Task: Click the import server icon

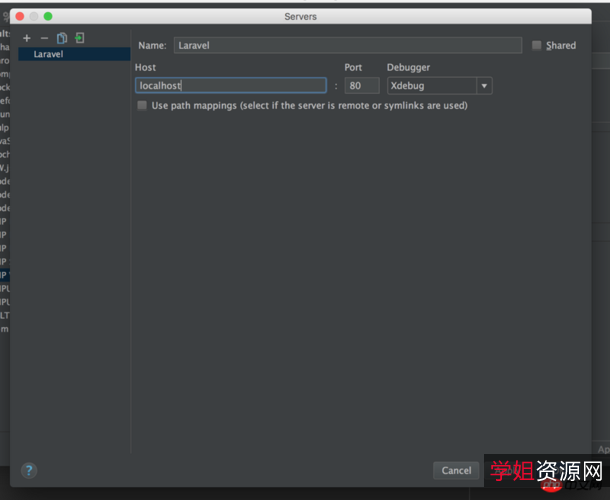Action: pyautogui.click(x=79, y=38)
